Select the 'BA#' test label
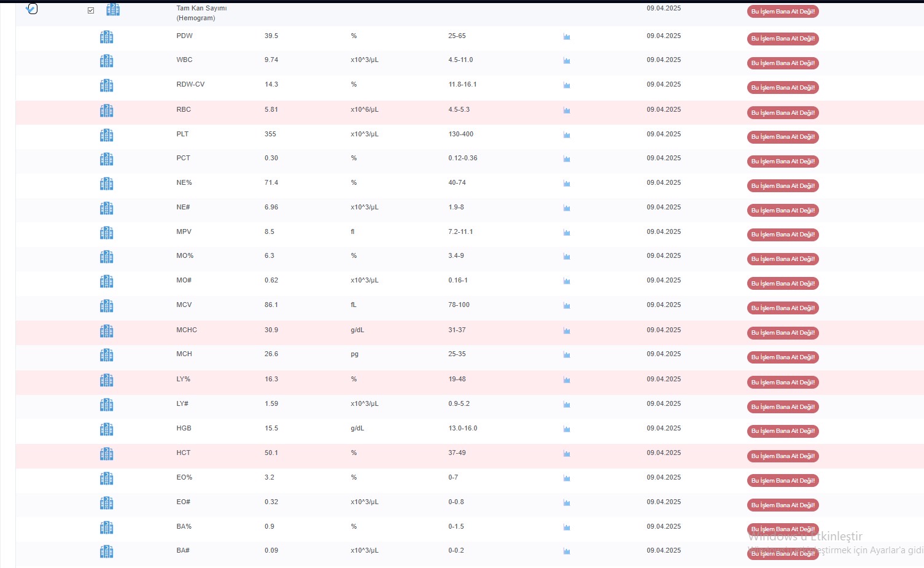Viewport: 924px width, 568px height. click(x=183, y=550)
